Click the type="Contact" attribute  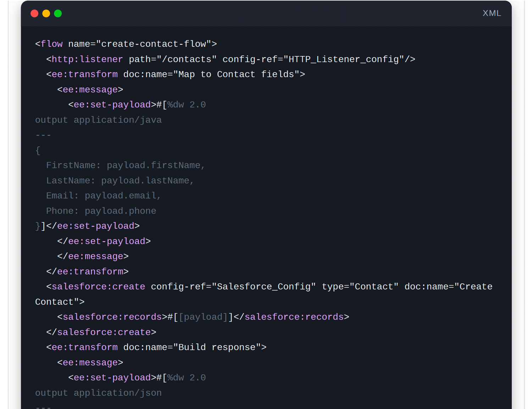click(360, 287)
